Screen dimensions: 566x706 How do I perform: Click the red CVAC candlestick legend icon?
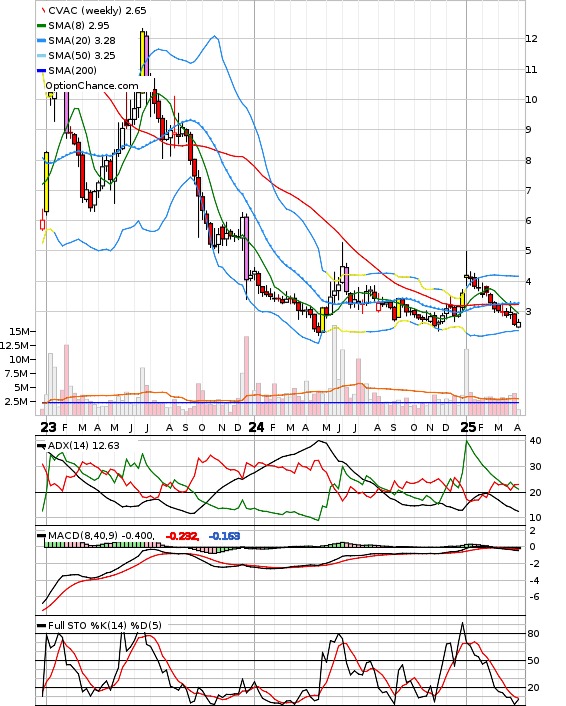43,10
